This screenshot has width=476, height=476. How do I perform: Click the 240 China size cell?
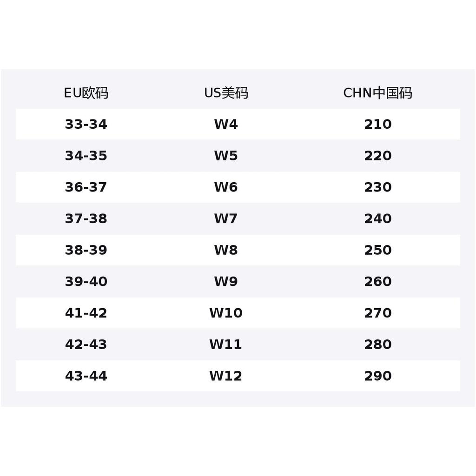pyautogui.click(x=377, y=218)
